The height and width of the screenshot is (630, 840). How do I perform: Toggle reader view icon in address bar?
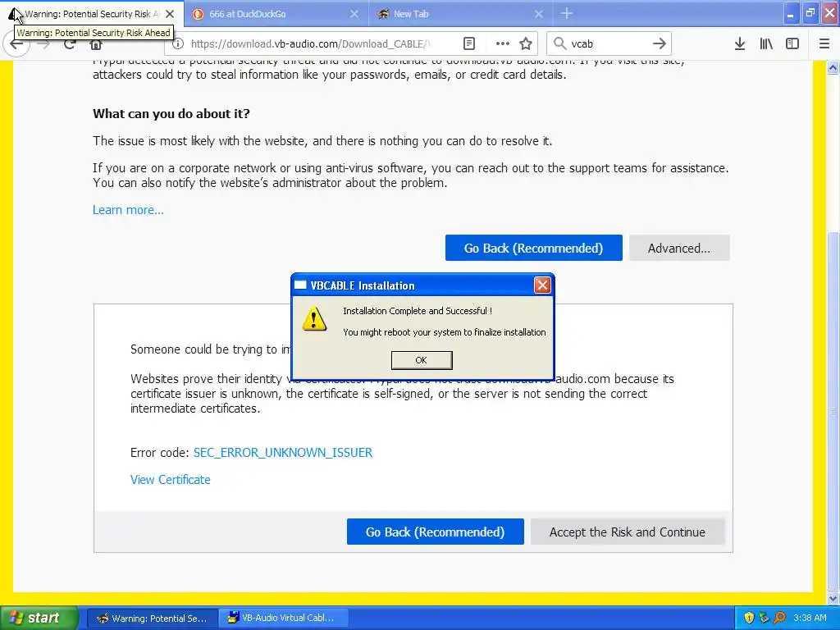[x=468, y=44]
